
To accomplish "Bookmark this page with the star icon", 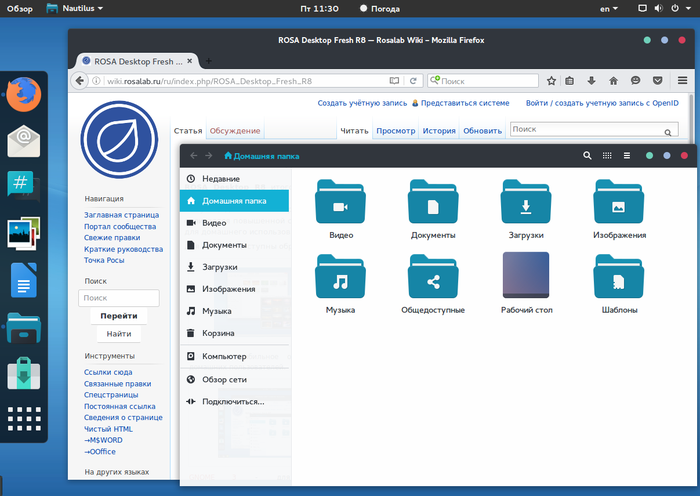I will (x=551, y=81).
